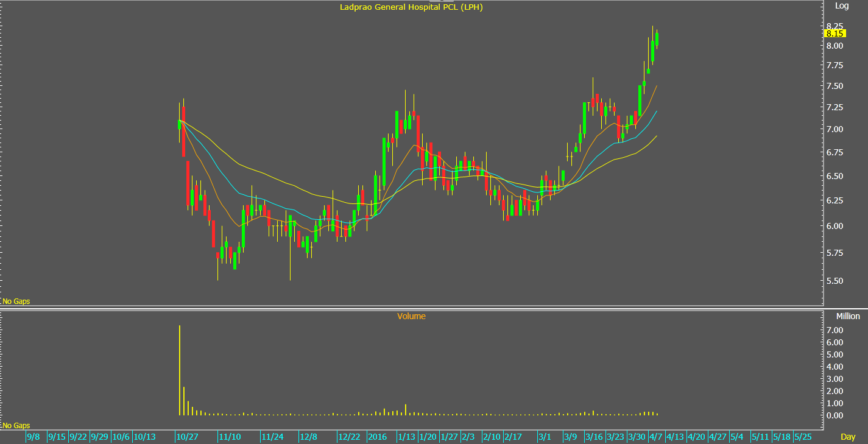Select the 12/22 date on time axis
The image size is (868, 444).
[350, 437]
